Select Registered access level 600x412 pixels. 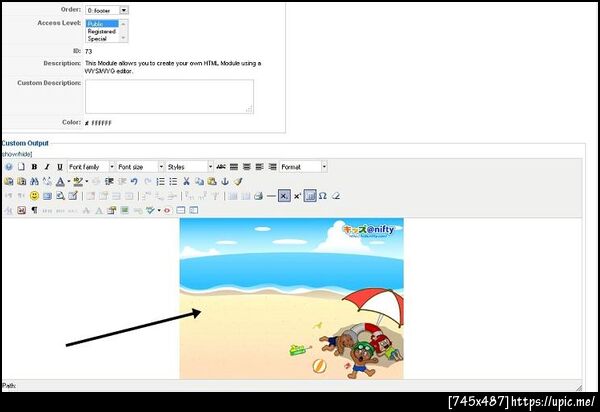(x=102, y=31)
